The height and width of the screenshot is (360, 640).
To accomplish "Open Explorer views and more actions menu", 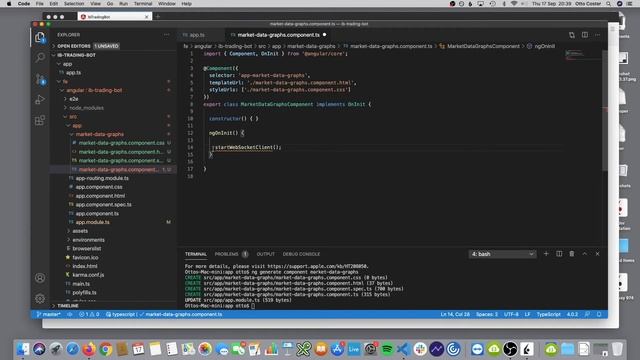I will pos(167,35).
